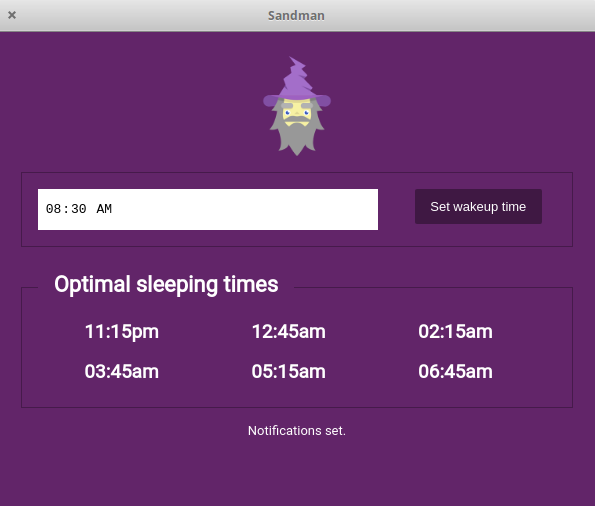Pick the 03:45am sleeping time
The width and height of the screenshot is (595, 506).
point(122,371)
